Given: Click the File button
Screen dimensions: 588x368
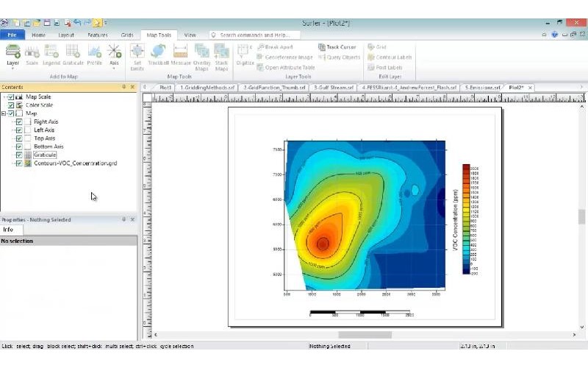Looking at the screenshot, I should click(x=12, y=35).
